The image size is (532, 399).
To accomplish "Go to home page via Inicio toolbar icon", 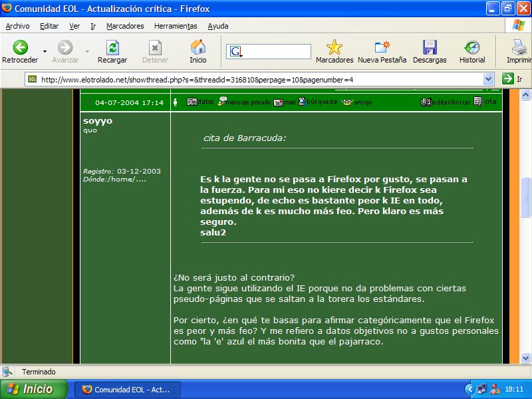I will (x=198, y=52).
